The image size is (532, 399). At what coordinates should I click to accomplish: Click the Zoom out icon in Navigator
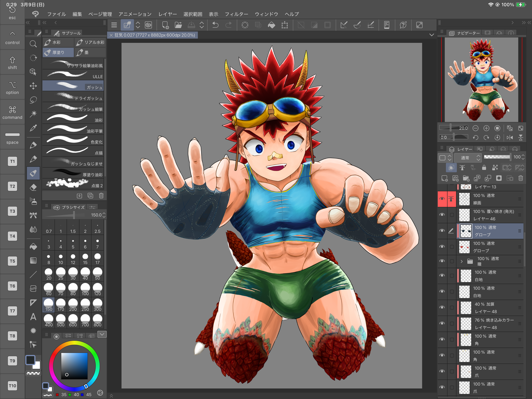coord(476,128)
